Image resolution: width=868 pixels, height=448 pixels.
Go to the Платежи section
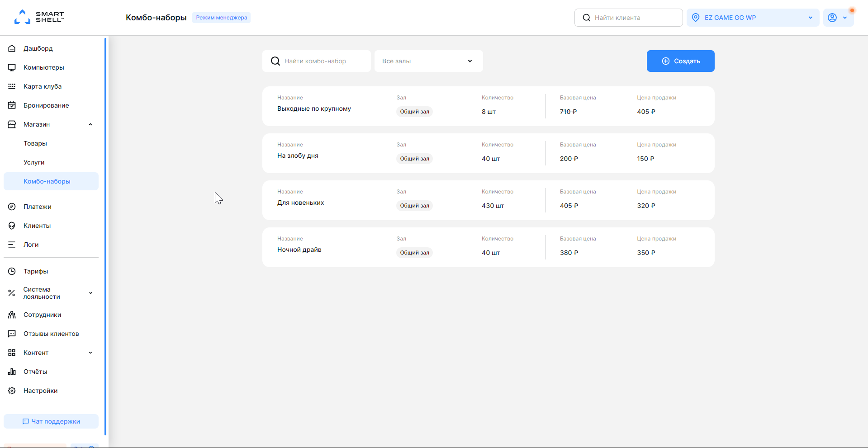click(38, 207)
